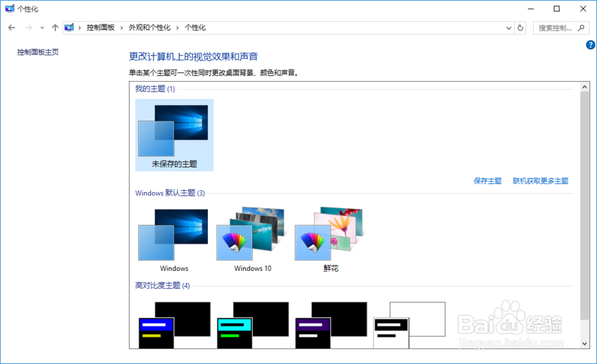Open 外观和个性化 breadcrumb

pos(150,27)
